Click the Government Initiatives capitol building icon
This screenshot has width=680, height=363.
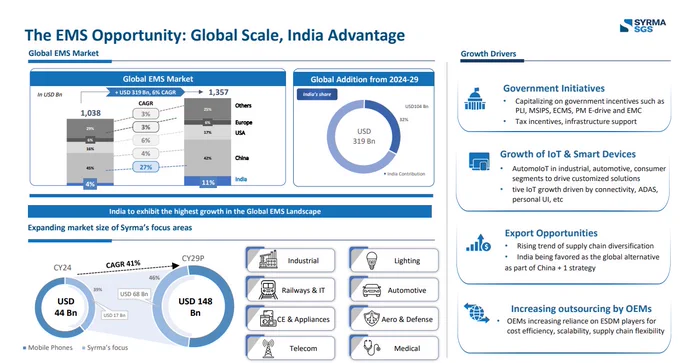(x=475, y=99)
